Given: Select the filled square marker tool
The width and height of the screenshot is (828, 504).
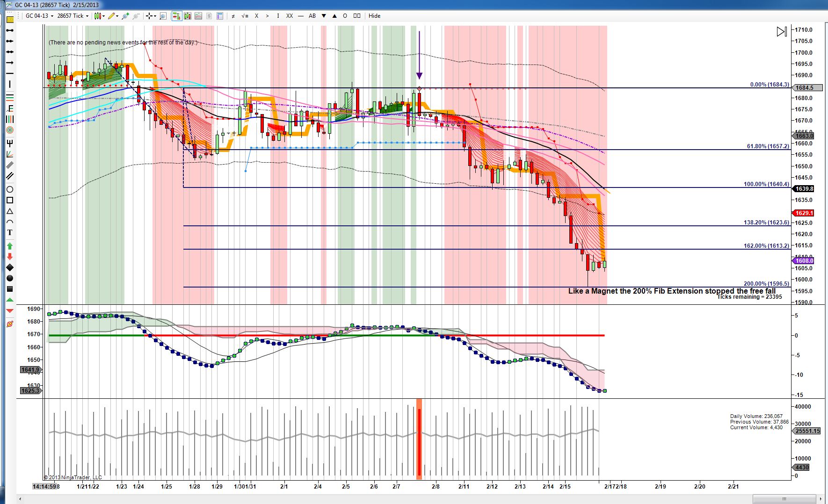Looking at the screenshot, I should 9,289.
